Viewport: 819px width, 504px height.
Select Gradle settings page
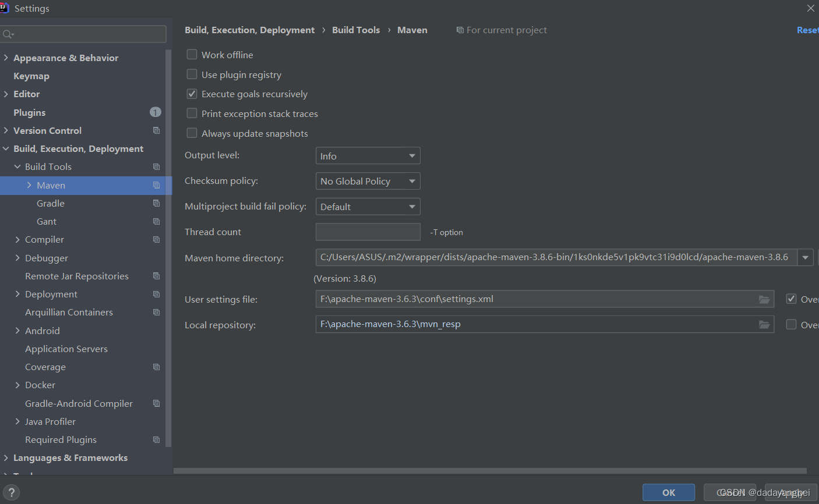click(51, 203)
